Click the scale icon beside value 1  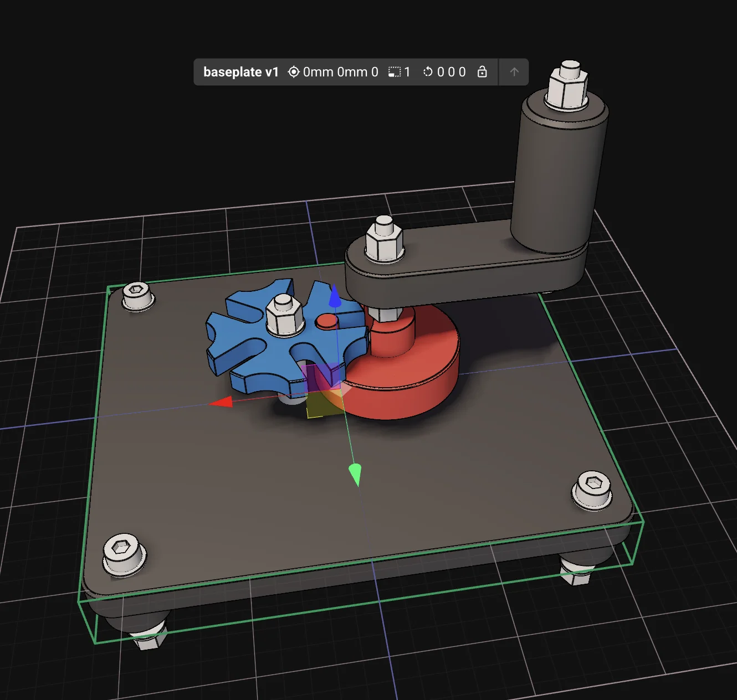click(x=395, y=72)
